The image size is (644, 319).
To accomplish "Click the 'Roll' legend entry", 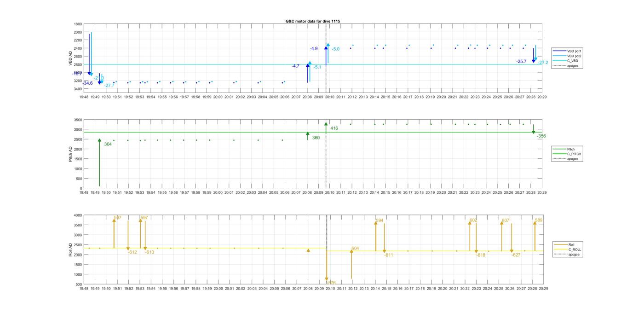I will [x=572, y=244].
